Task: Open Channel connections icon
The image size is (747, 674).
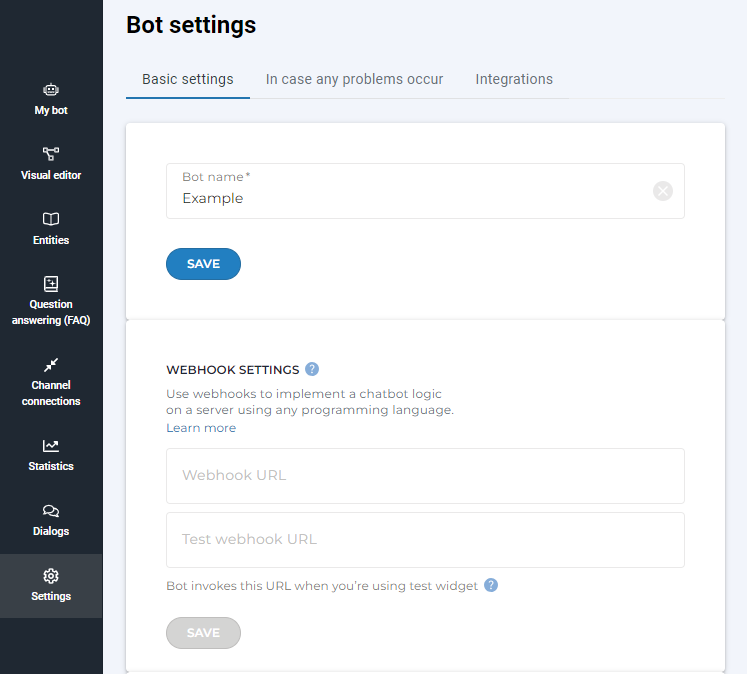Action: tap(51, 365)
